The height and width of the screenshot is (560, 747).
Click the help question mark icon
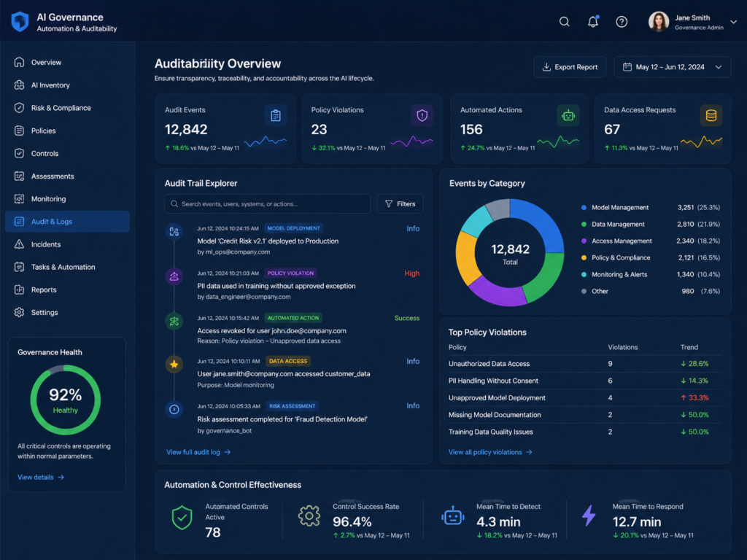pos(622,21)
